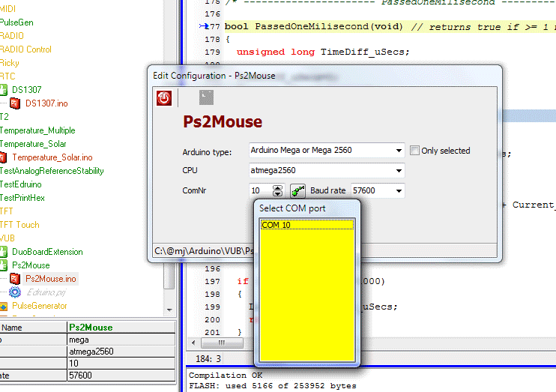This screenshot has width=556, height=392.
Task: Open the Arduino type dropdown
Action: point(399,151)
